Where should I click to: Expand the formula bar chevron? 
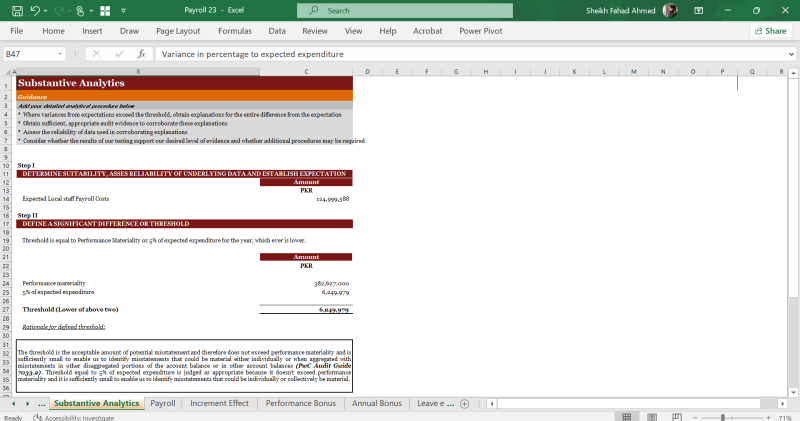(x=791, y=54)
